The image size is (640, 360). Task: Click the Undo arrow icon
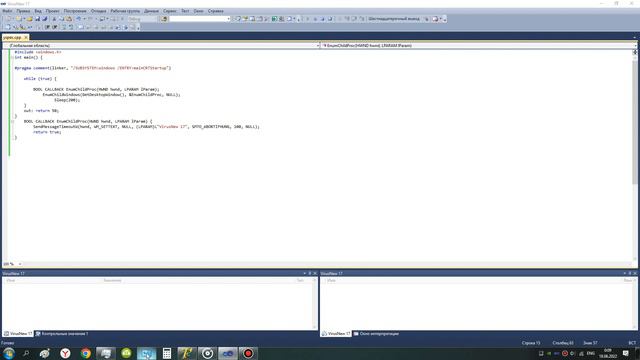[x=78, y=19]
